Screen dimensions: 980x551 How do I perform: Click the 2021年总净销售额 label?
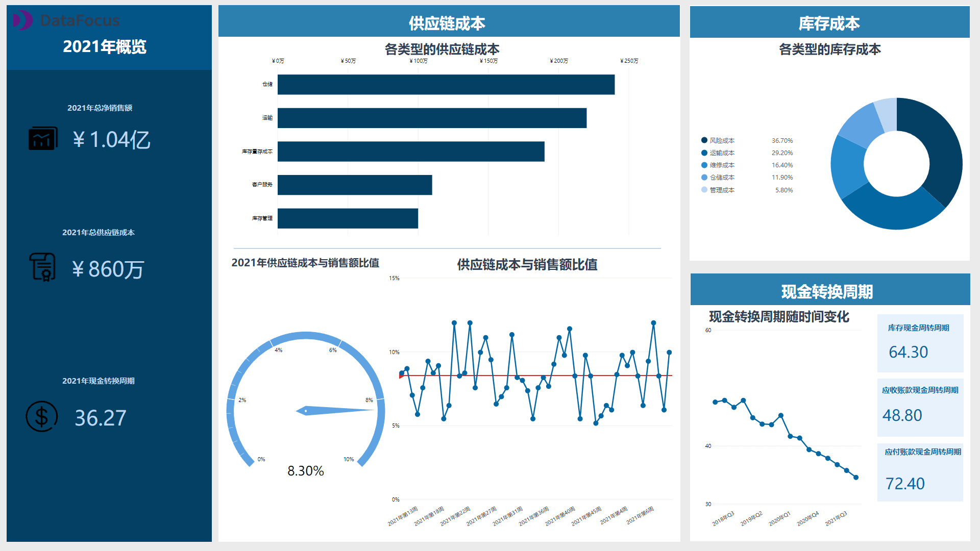pos(100,108)
